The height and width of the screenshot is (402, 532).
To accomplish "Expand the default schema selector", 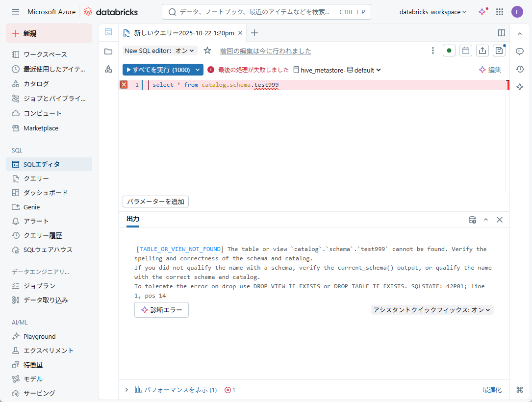I will (364, 70).
